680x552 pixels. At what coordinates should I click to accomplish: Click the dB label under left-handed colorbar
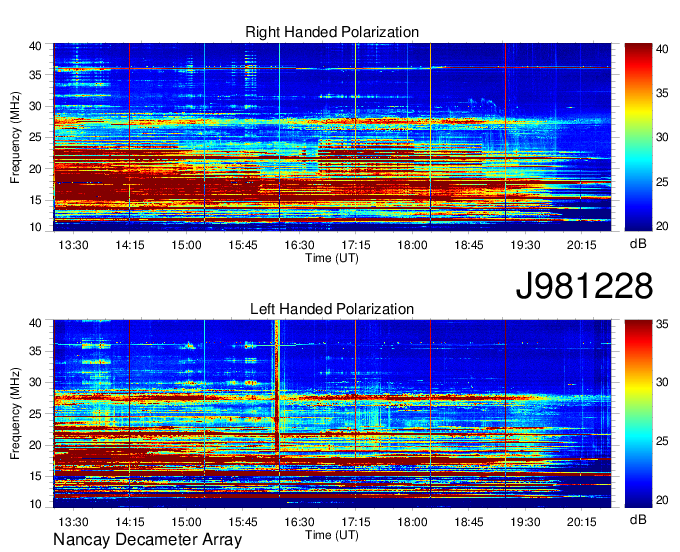(x=638, y=520)
